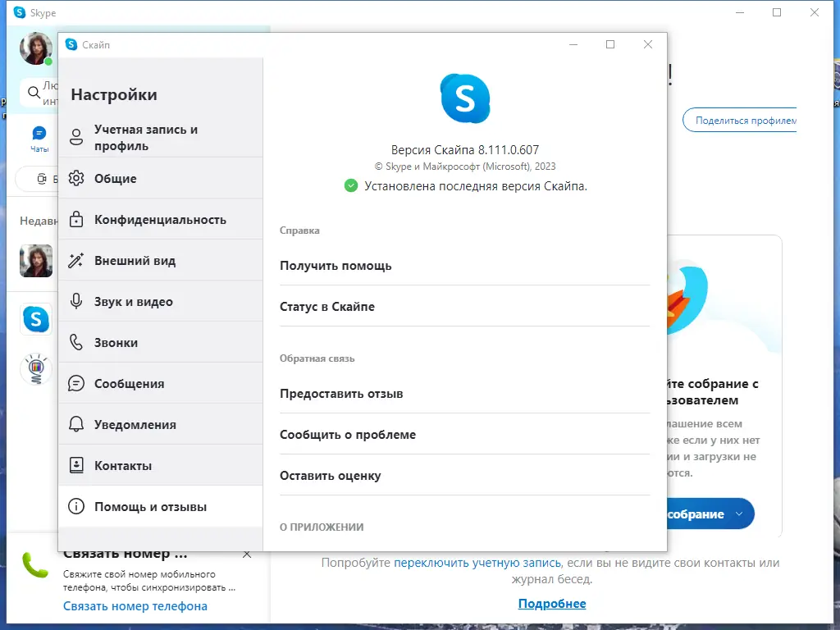Open the Skype bot chat in the recent list

click(36, 319)
